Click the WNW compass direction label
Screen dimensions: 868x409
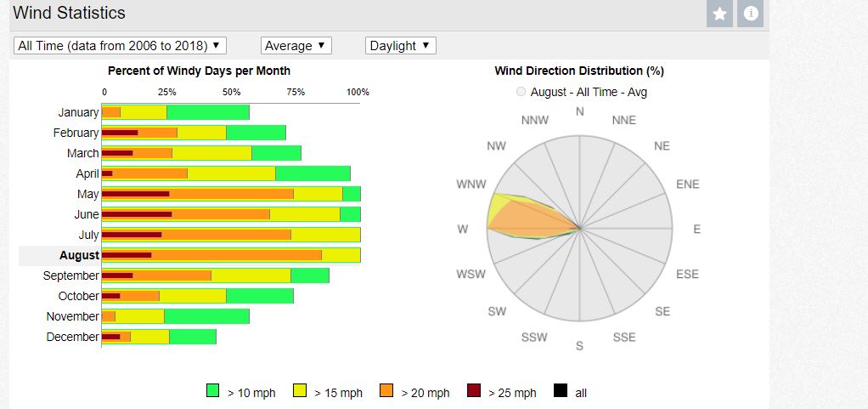[471, 184]
